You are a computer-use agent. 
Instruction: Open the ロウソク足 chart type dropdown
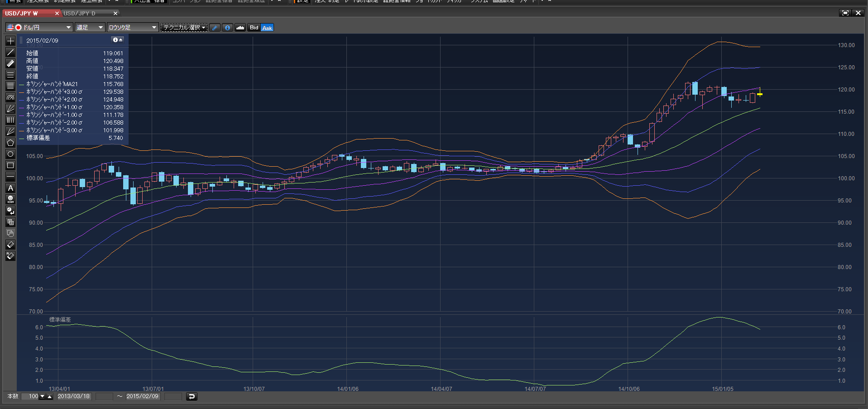[133, 28]
